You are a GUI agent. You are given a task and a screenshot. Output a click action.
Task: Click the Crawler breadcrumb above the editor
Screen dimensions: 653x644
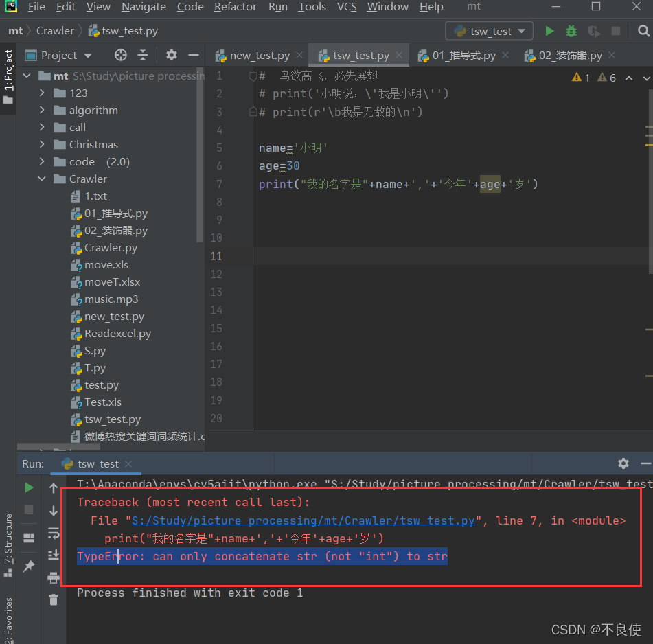pos(55,30)
